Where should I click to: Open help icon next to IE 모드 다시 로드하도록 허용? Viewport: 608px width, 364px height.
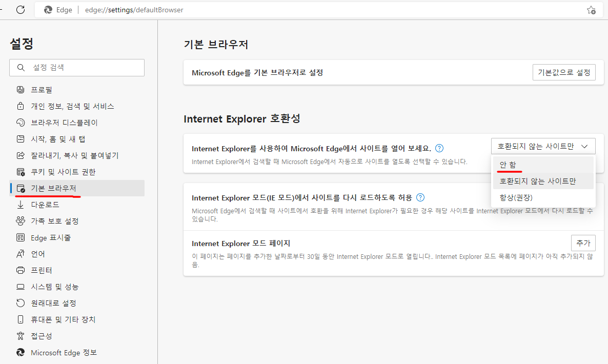[420, 197]
